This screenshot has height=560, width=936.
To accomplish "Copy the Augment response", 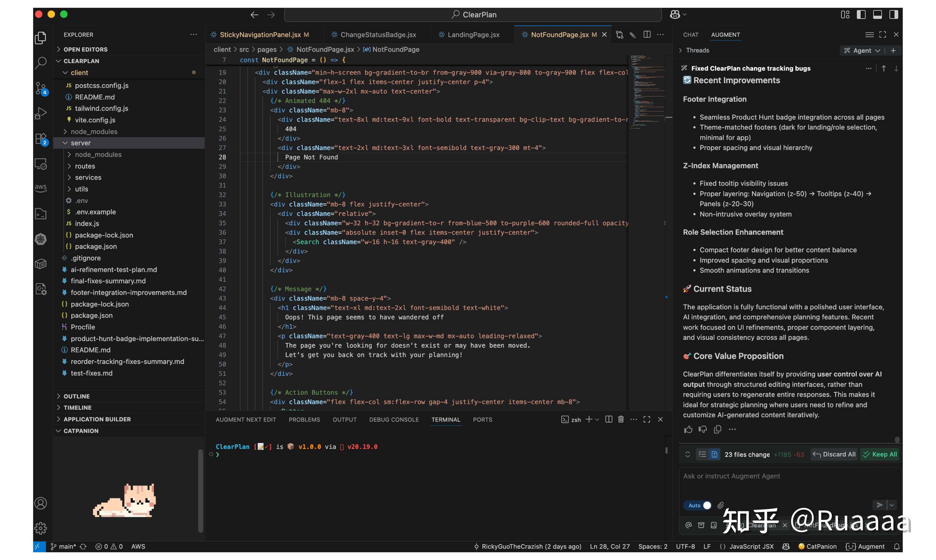I will pyautogui.click(x=717, y=429).
